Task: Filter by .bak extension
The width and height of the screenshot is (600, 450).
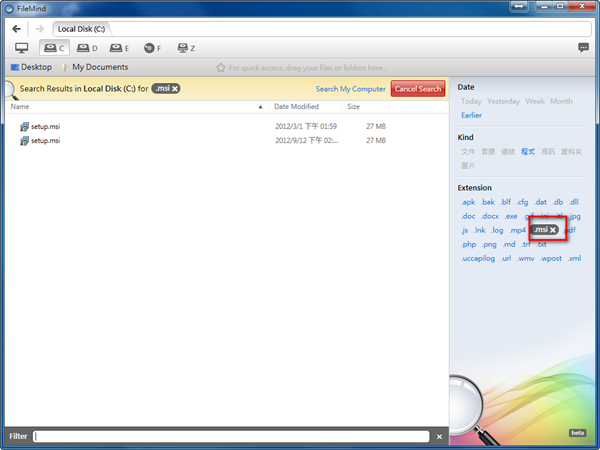Action: (x=488, y=202)
